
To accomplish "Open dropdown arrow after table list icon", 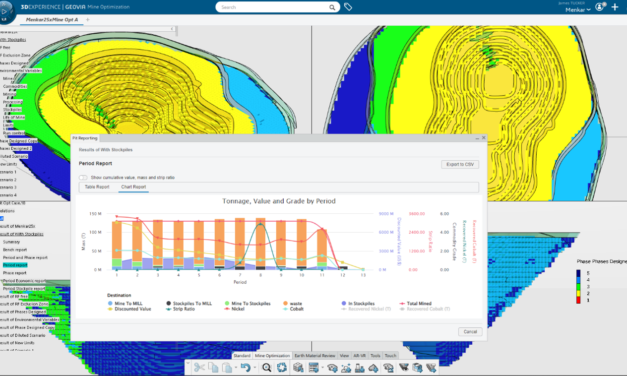I will [322, 368].
